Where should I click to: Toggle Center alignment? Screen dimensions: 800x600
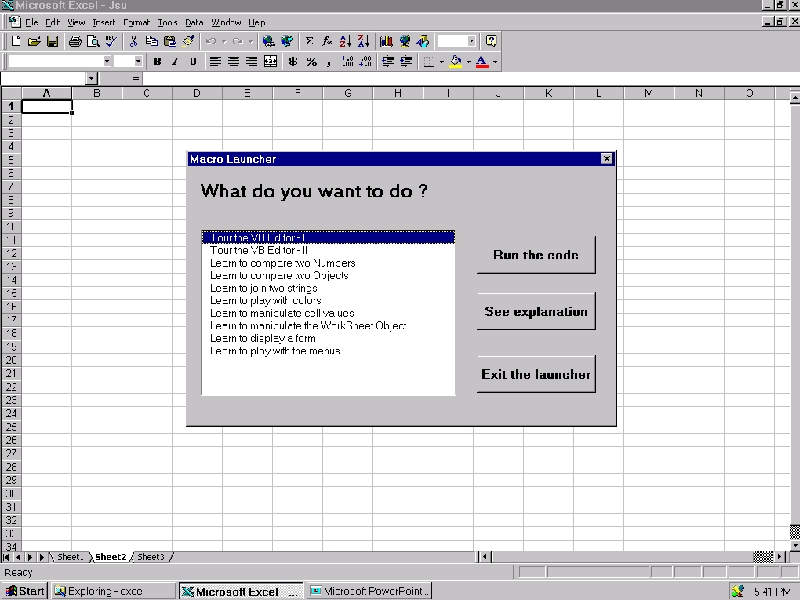pyautogui.click(x=233, y=62)
